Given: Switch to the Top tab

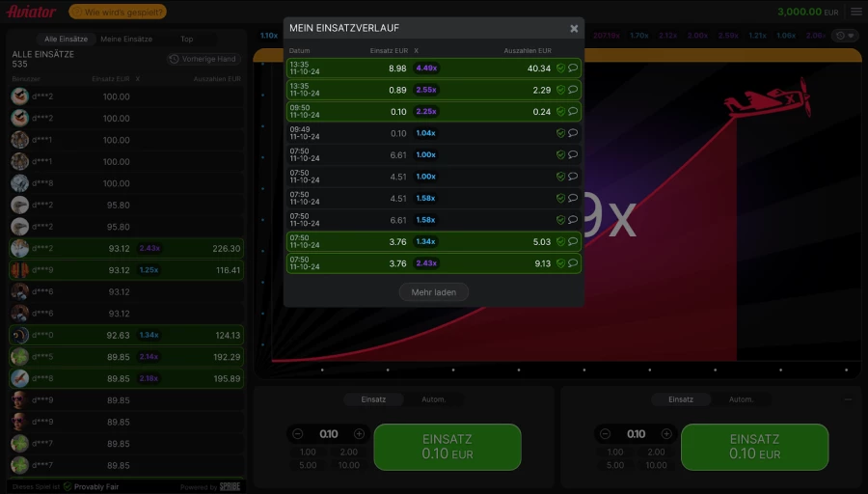Looking at the screenshot, I should pos(186,39).
